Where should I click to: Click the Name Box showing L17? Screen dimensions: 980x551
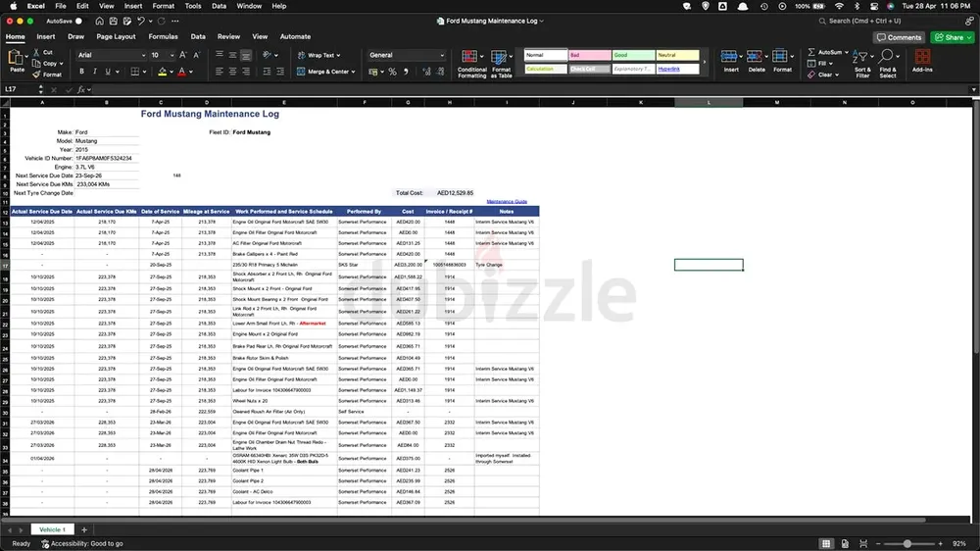20,89
